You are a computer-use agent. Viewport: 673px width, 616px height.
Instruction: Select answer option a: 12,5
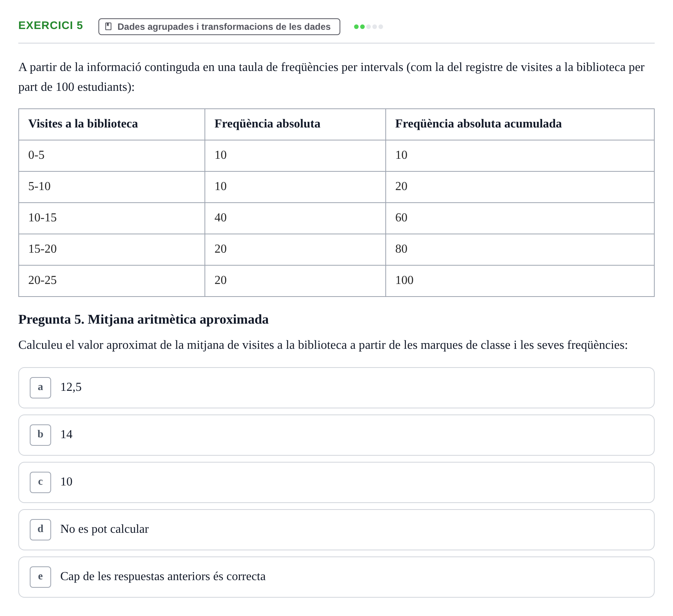pyautogui.click(x=336, y=388)
